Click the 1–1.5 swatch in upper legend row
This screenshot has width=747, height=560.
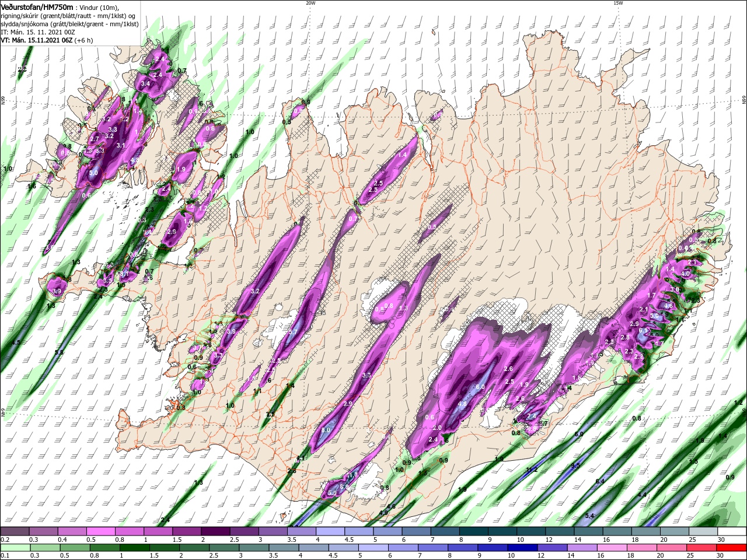tap(158, 531)
